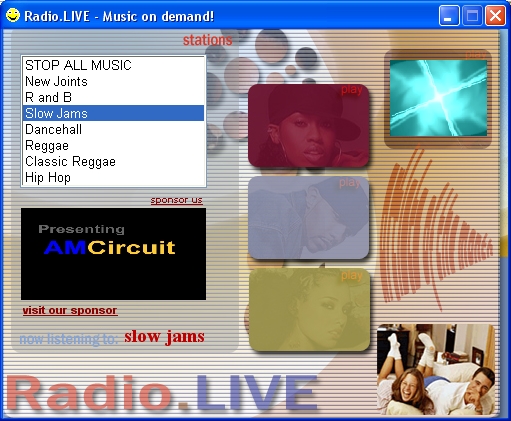Click the AMCircuit sponsor banner
The height and width of the screenshot is (421, 511).
[x=113, y=254]
